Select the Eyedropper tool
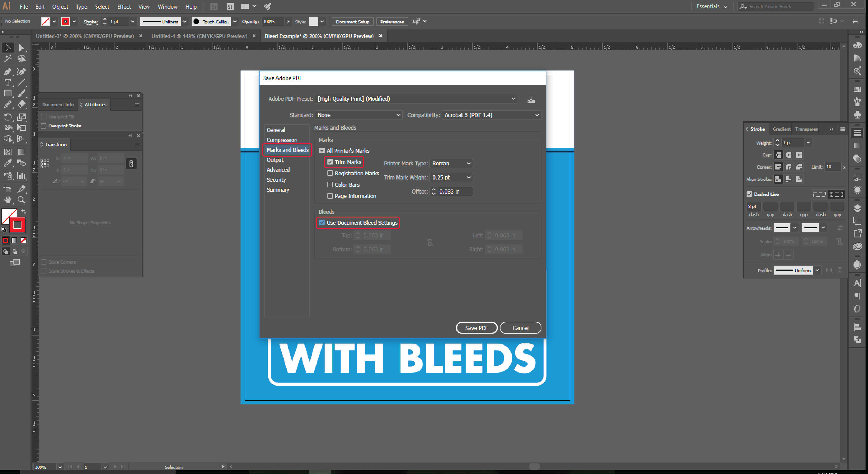The image size is (868, 474). click(8, 163)
